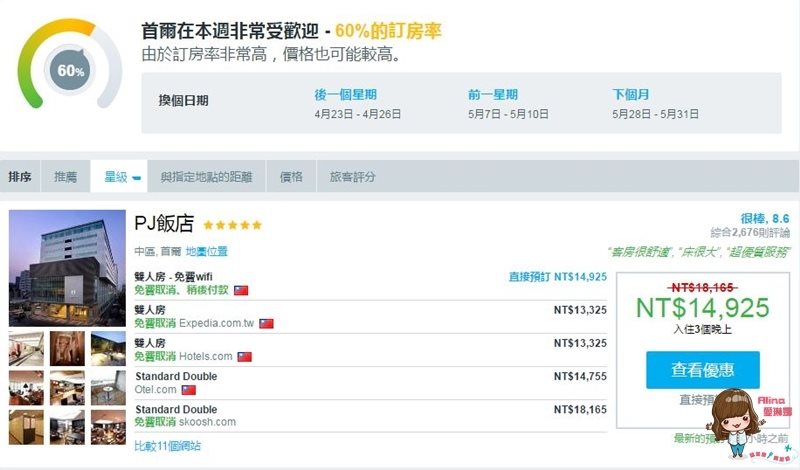Open the 地圖位置 link
The image size is (800, 470).
point(206,251)
